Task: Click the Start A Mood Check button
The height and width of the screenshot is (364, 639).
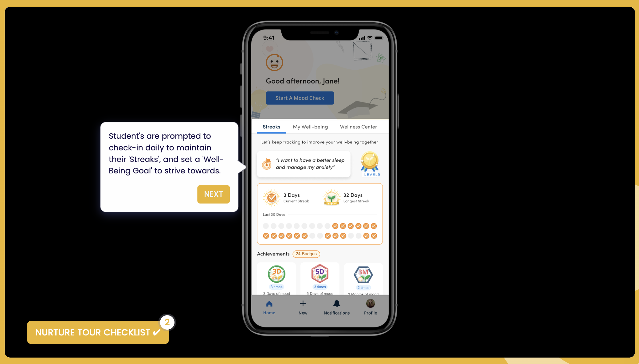Action: [300, 98]
